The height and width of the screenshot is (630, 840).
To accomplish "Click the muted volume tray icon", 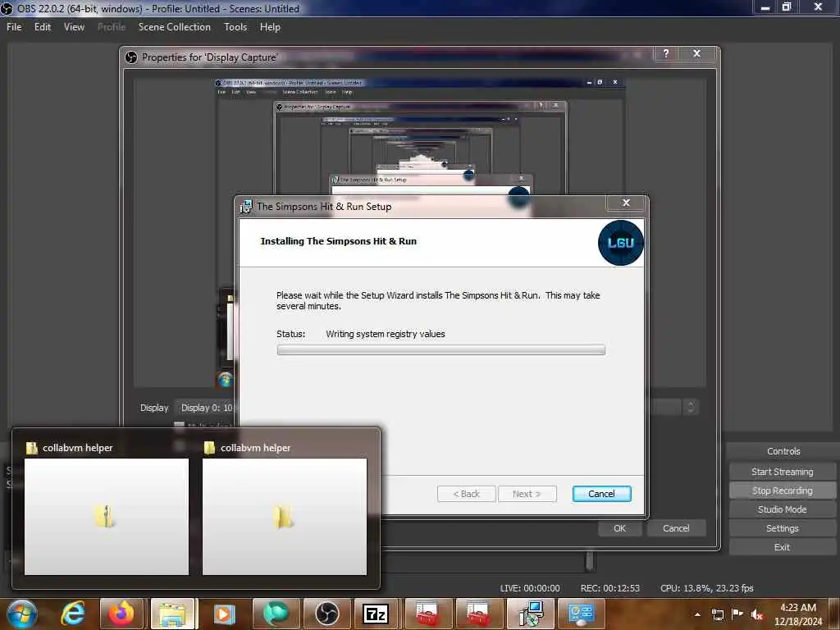I will tap(757, 614).
